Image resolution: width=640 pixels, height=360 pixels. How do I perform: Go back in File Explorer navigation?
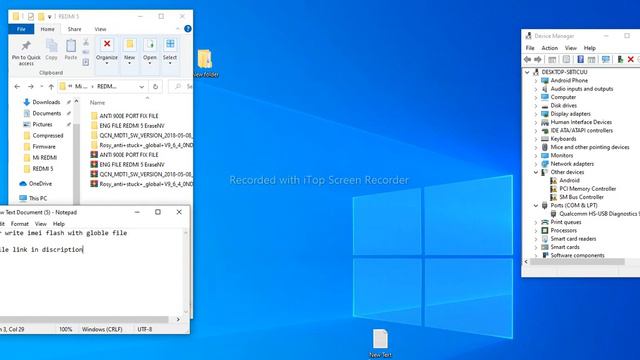pos(17,87)
